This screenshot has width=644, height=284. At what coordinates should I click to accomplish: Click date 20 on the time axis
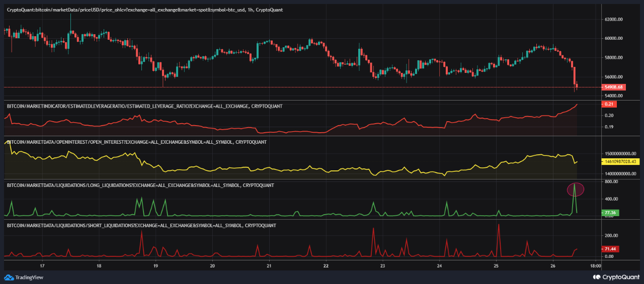[x=212, y=266]
